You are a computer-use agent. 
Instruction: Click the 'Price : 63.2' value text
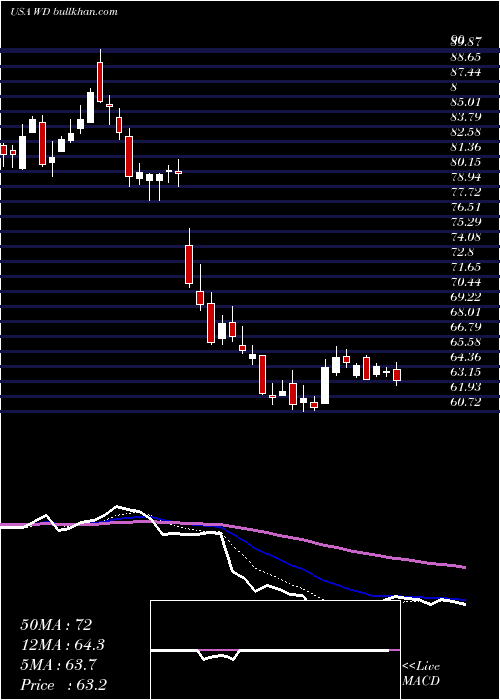(63, 685)
